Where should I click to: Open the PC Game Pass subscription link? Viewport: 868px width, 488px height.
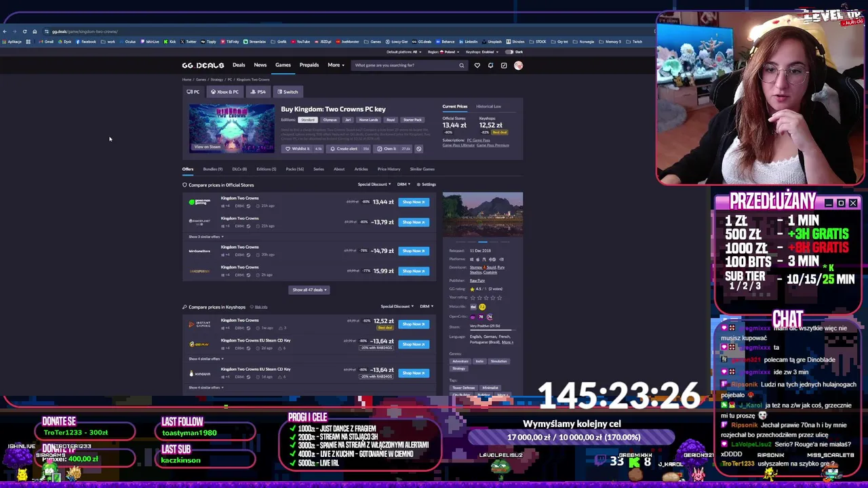(x=478, y=140)
